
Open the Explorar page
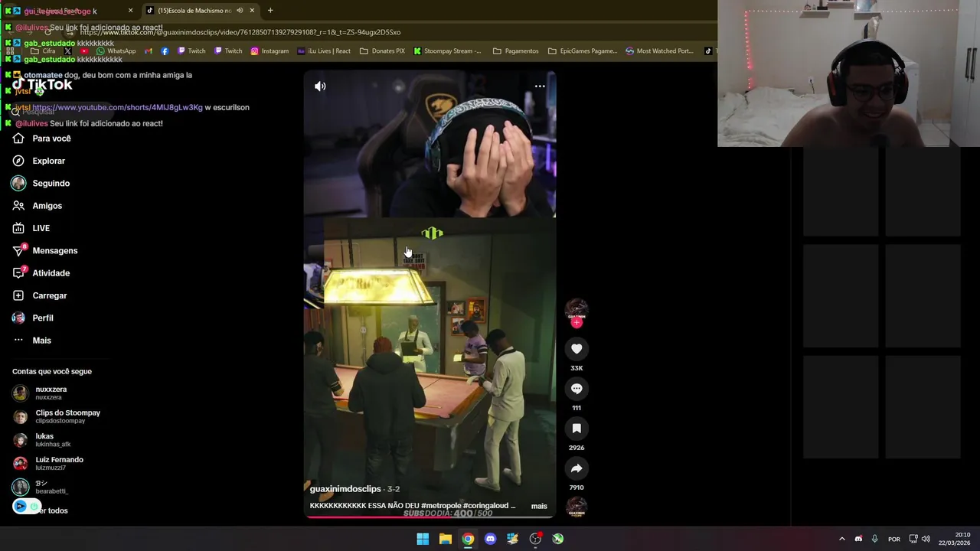point(39,161)
